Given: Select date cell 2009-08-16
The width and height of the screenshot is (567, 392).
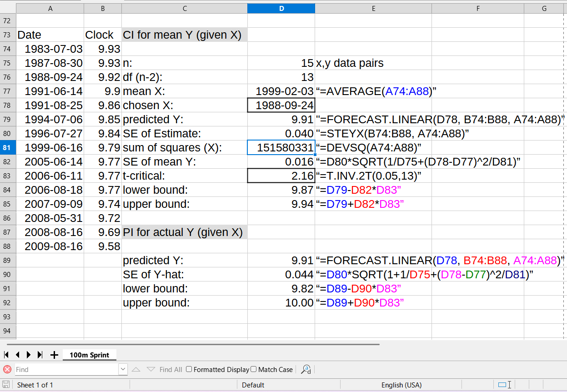Looking at the screenshot, I should click(x=50, y=246).
